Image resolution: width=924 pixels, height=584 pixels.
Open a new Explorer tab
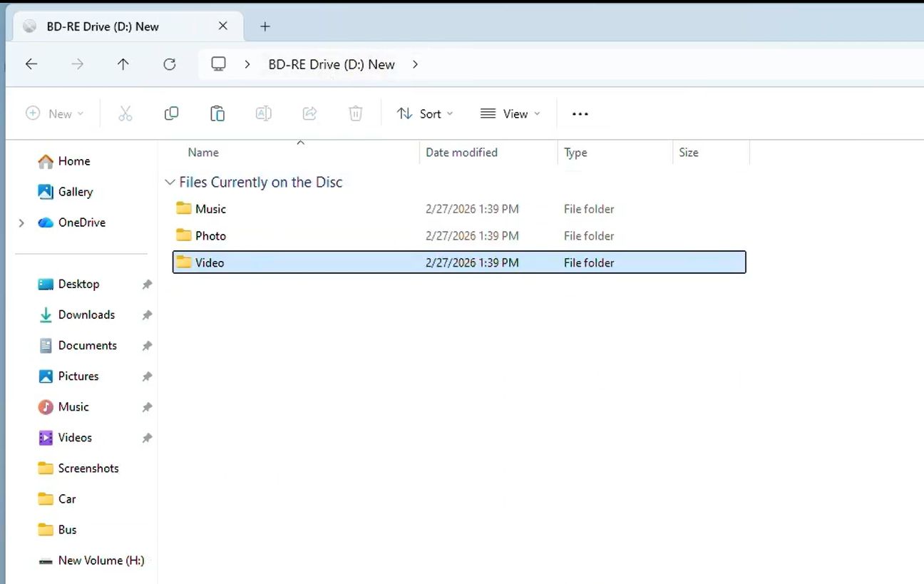click(x=265, y=26)
